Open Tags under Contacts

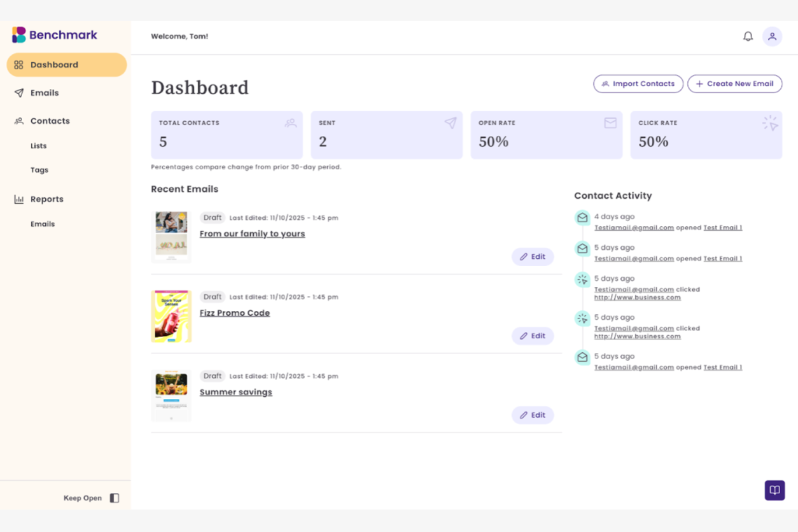click(x=39, y=170)
